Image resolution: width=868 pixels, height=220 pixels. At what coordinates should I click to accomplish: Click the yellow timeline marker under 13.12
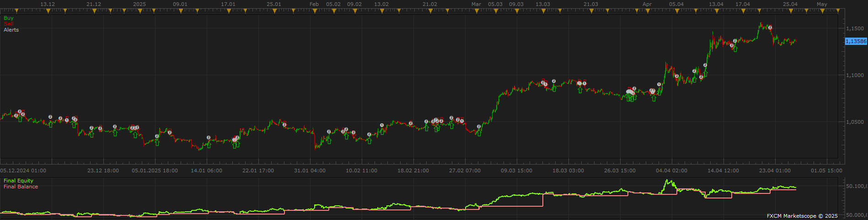click(48, 11)
